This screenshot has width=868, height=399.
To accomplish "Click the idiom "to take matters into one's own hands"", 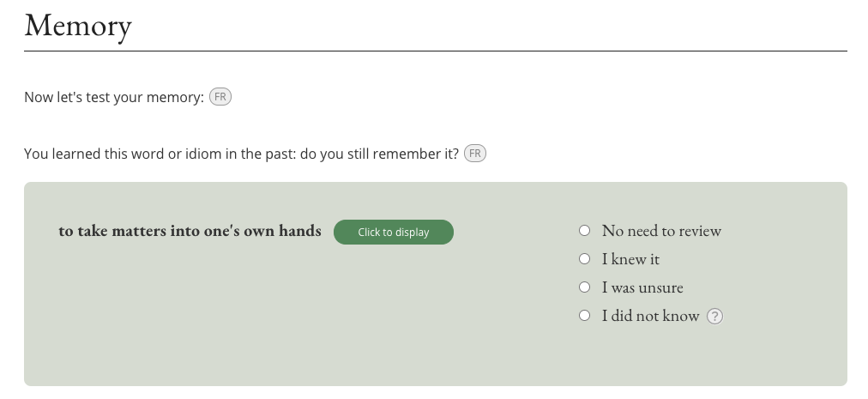I will (x=190, y=231).
